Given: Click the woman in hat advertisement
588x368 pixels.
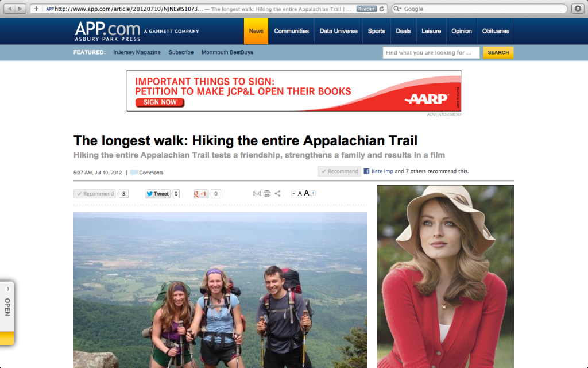Looking at the screenshot, I should point(446,277).
